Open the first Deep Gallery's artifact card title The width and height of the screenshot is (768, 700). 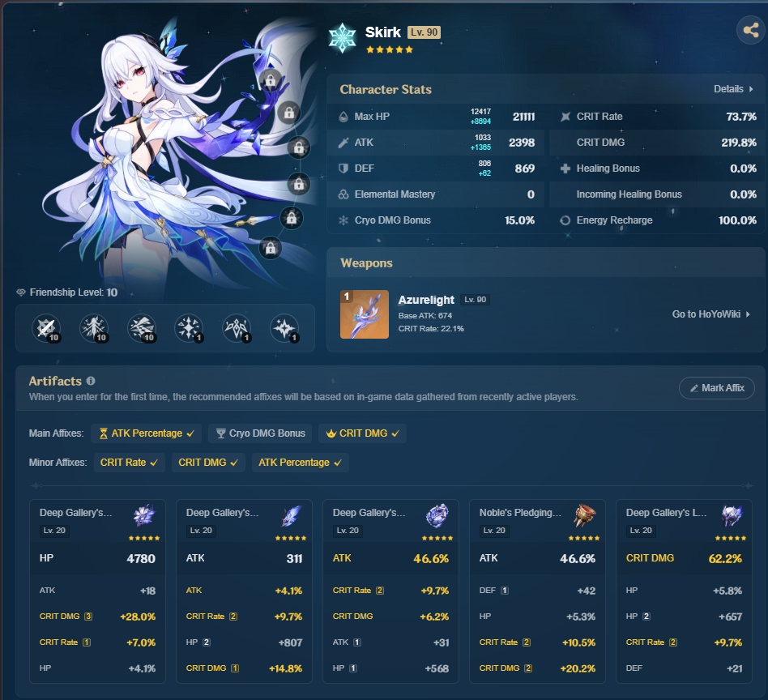pyautogui.click(x=76, y=513)
